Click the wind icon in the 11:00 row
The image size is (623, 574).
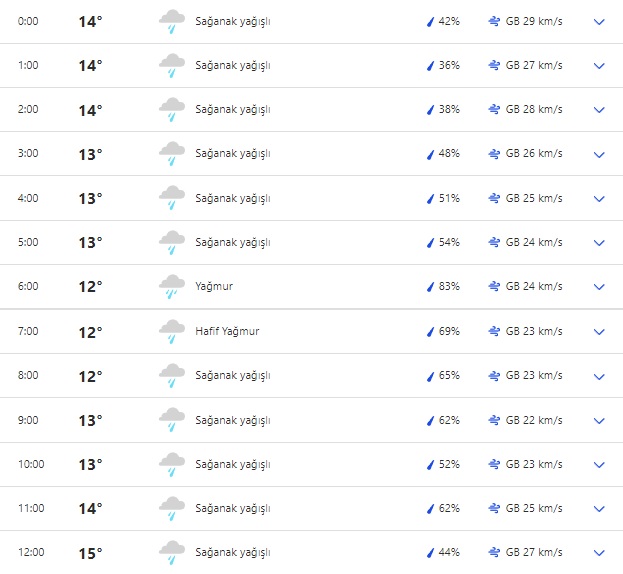(x=494, y=508)
